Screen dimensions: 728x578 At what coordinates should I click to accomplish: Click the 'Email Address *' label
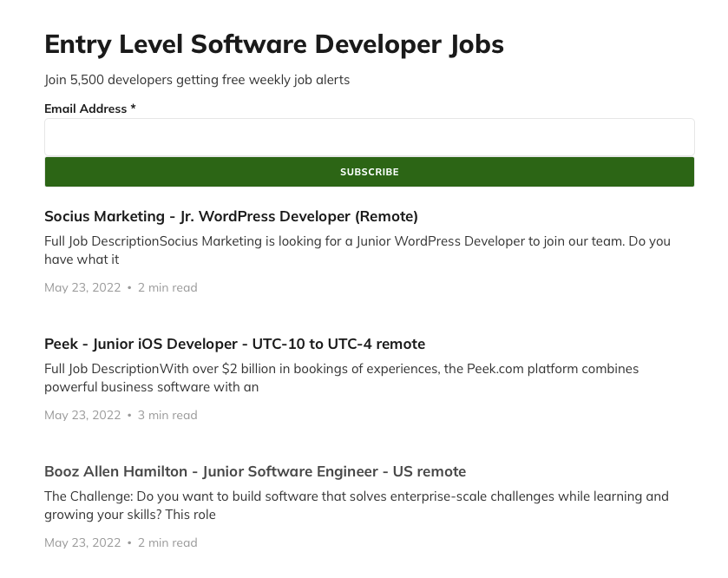(x=90, y=108)
